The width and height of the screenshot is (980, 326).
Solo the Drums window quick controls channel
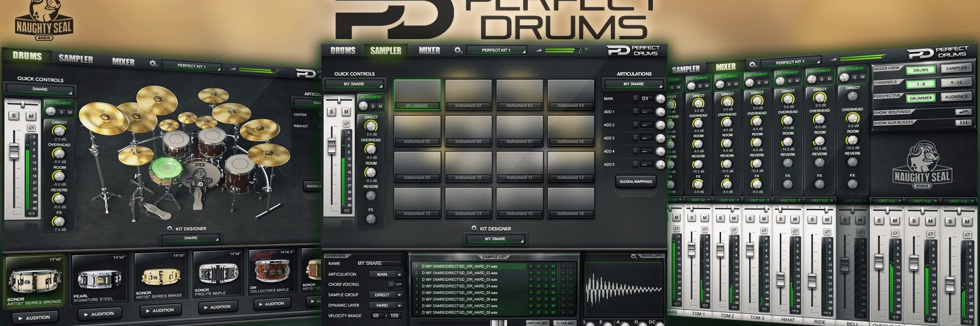pyautogui.click(x=14, y=116)
